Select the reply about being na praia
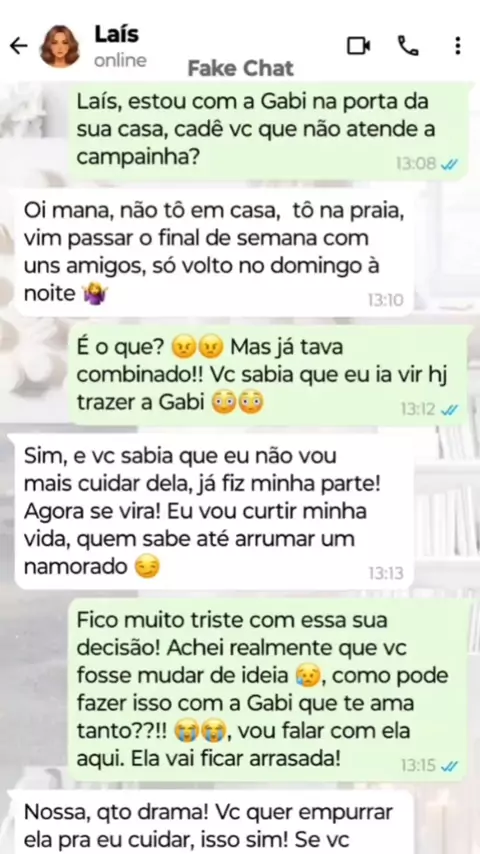 point(214,253)
